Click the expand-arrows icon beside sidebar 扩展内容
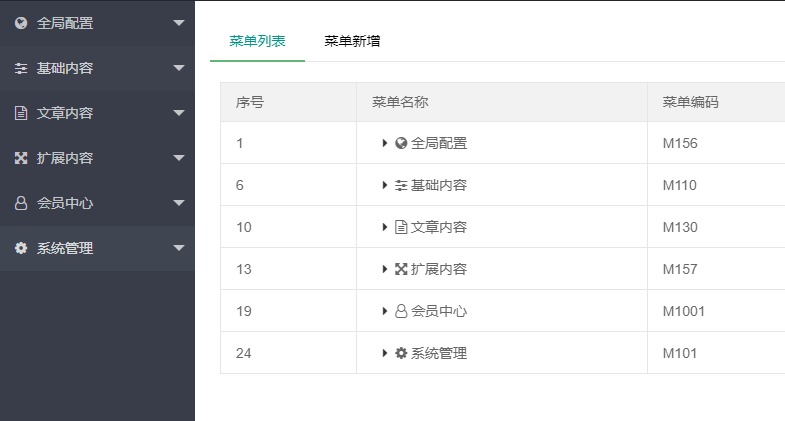The height and width of the screenshot is (421, 785). 21,158
